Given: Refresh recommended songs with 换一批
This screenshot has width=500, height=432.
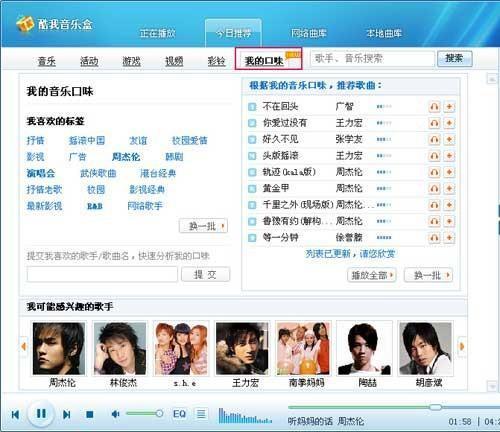Looking at the screenshot, I should (428, 275).
